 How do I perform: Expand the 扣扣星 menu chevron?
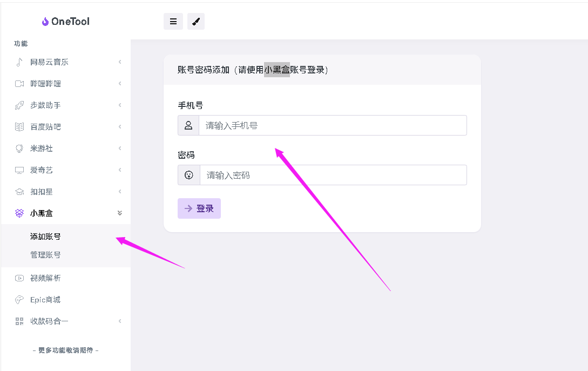pyautogui.click(x=120, y=192)
